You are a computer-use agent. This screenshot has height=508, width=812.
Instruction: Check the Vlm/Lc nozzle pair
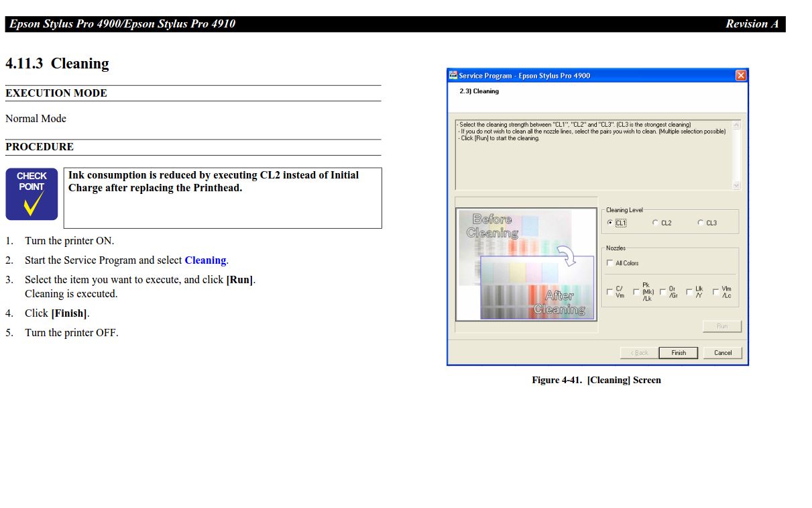pyautogui.click(x=715, y=292)
